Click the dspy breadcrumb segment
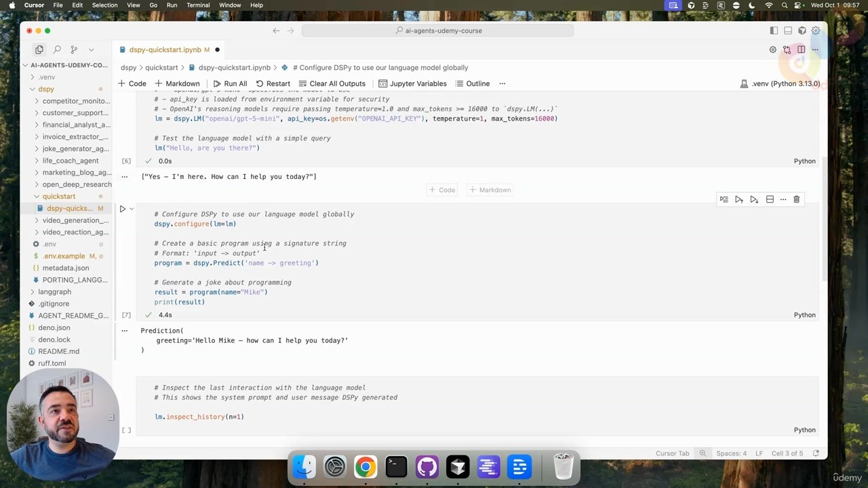This screenshot has height=488, width=868. pyautogui.click(x=128, y=68)
